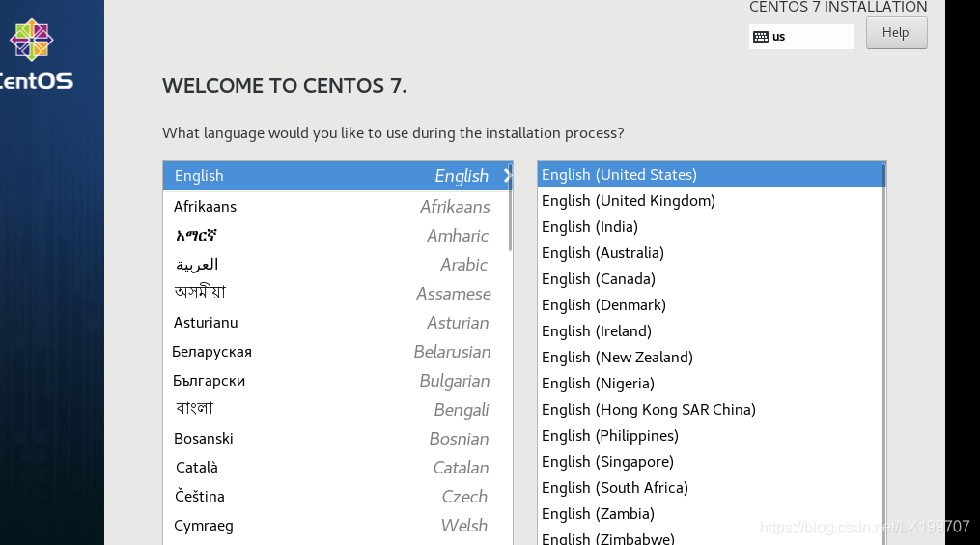This screenshot has height=545, width=980.
Task: Select Čeština language
Action: (338, 496)
